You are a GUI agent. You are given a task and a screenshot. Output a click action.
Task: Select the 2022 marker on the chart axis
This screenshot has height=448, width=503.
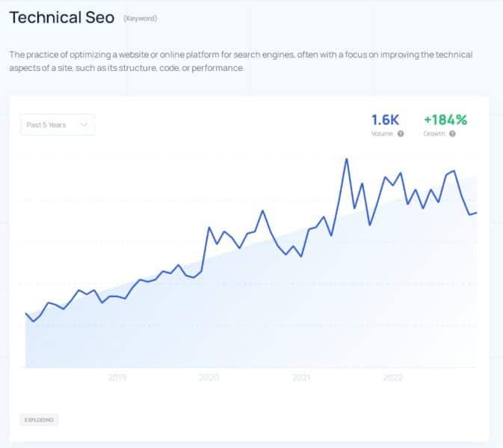pos(393,377)
